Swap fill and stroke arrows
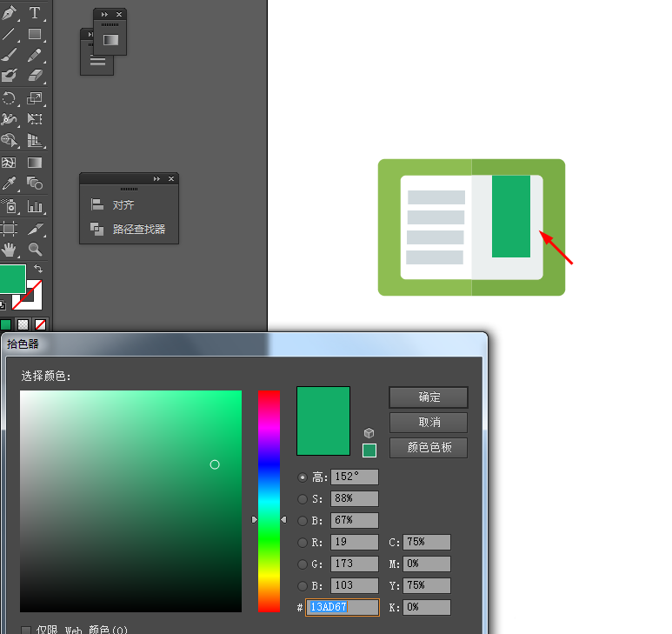This screenshot has height=634, width=672. coord(38,269)
